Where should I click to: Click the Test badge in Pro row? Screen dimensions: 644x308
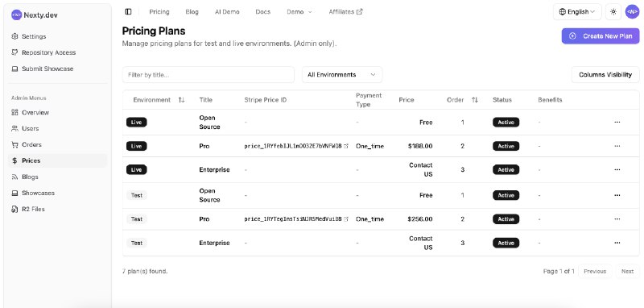coord(137,219)
